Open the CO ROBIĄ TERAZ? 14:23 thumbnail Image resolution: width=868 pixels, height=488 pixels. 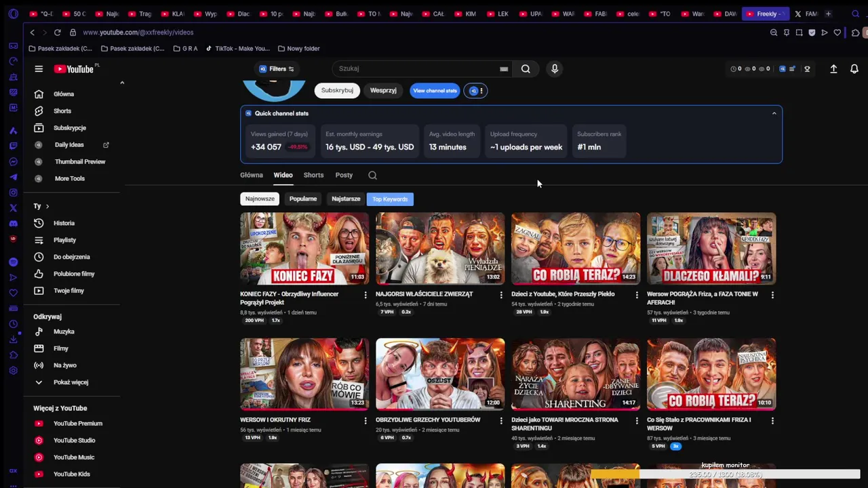pyautogui.click(x=576, y=249)
